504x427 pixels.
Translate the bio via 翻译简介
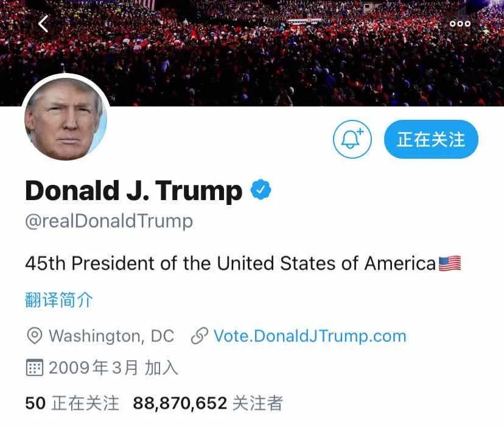coord(59,300)
